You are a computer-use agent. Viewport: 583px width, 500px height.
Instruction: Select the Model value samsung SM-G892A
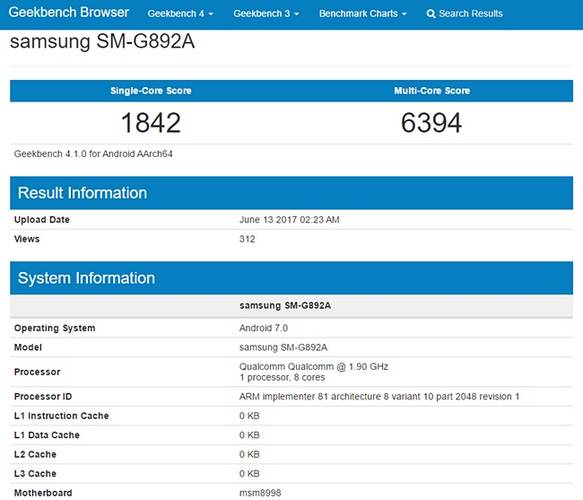(x=283, y=348)
